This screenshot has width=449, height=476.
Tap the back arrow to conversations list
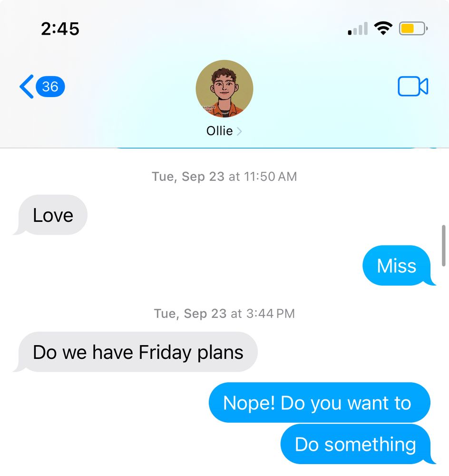click(x=27, y=87)
